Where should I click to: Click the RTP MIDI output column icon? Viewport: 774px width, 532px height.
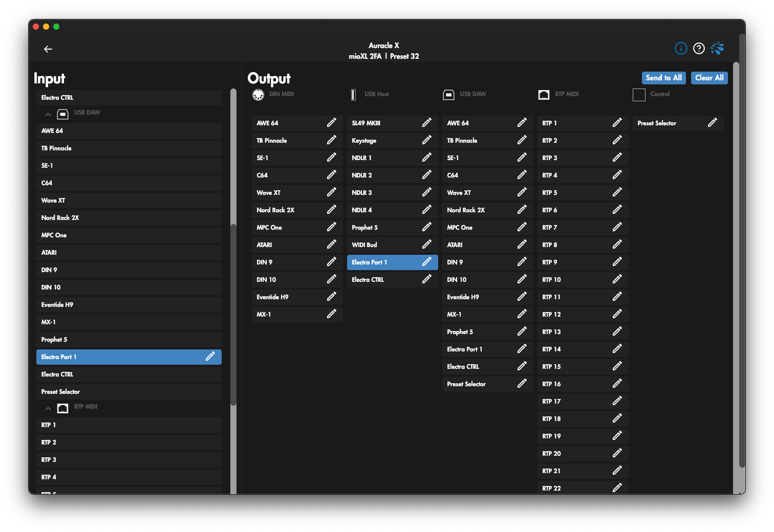[544, 94]
